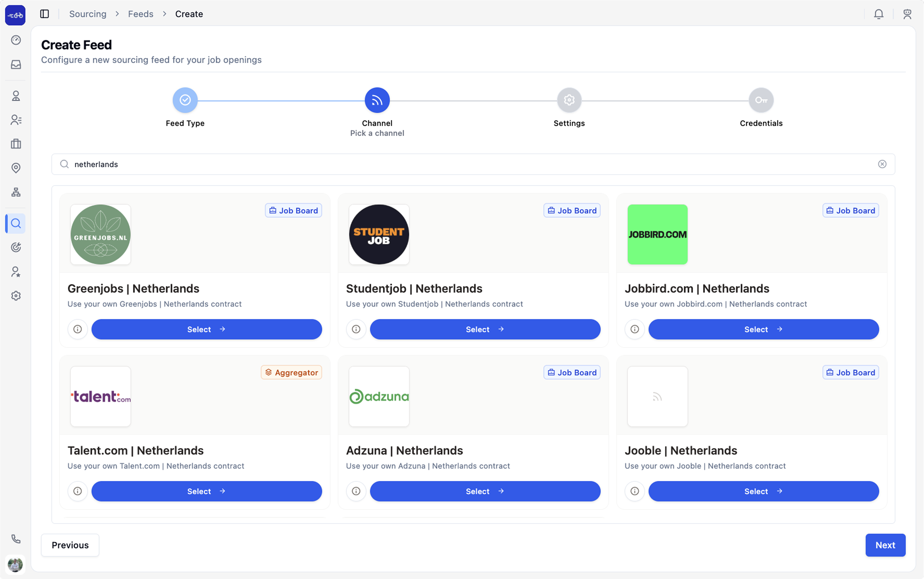Click the "Adzuna | Netherlands" card title
The width and height of the screenshot is (924, 579).
(x=405, y=450)
